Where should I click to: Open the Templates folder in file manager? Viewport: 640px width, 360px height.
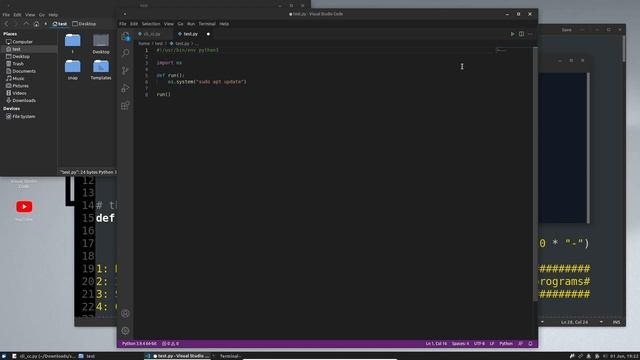101,69
